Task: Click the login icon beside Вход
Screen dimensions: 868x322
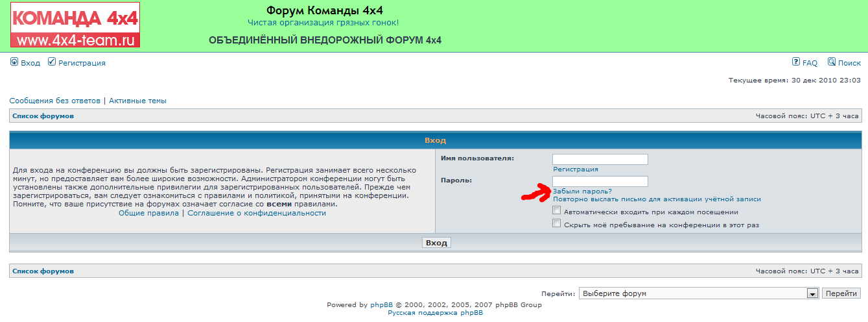Action: click(14, 62)
